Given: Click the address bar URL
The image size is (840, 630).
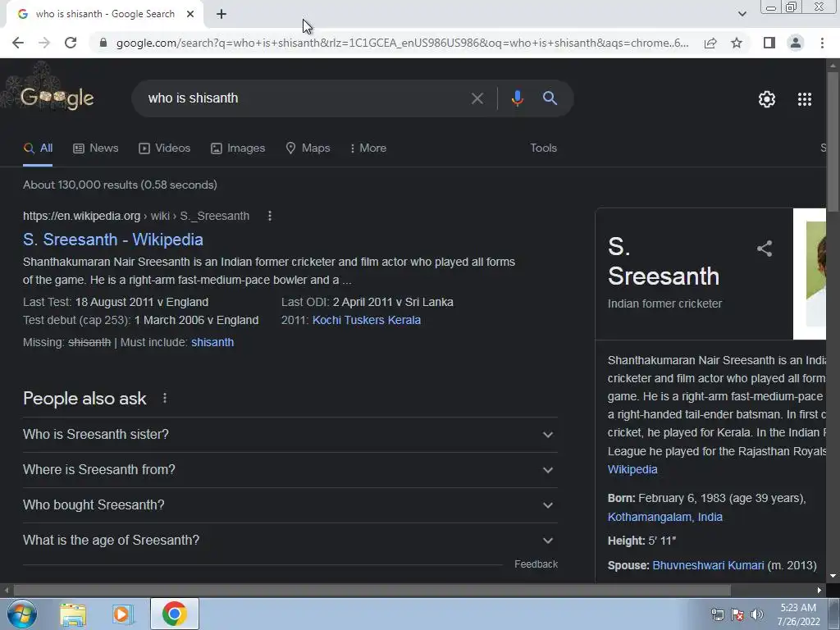Looking at the screenshot, I should [x=402, y=43].
